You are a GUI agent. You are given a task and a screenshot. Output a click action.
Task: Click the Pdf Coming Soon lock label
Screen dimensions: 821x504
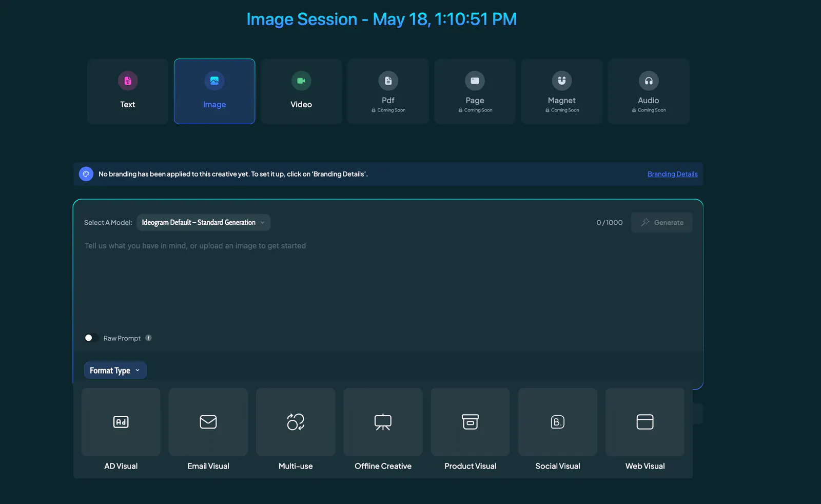(x=388, y=110)
